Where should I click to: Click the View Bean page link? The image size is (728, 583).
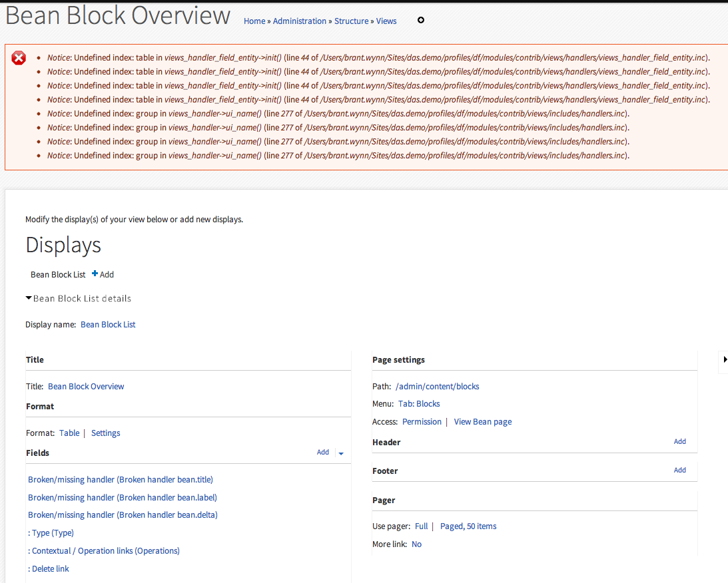(x=483, y=421)
